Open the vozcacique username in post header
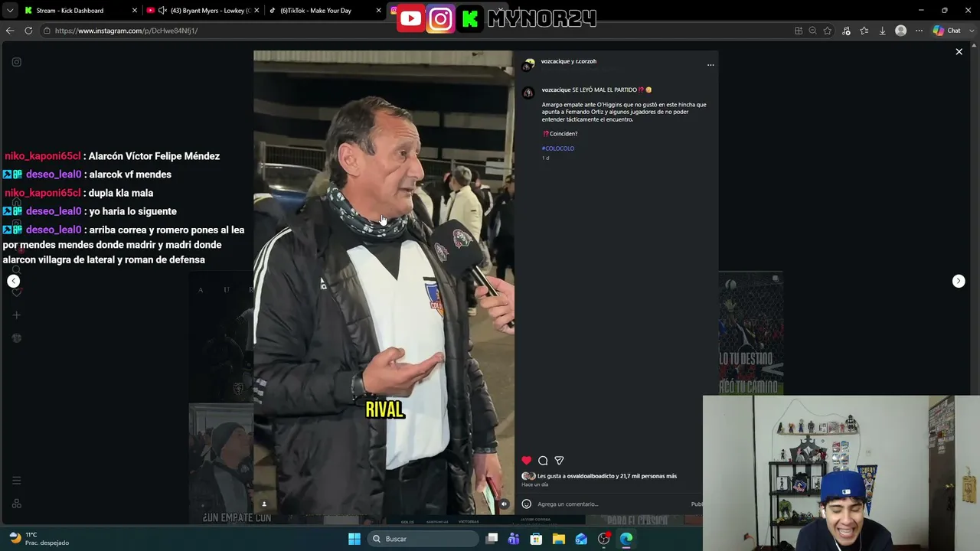 click(x=556, y=61)
